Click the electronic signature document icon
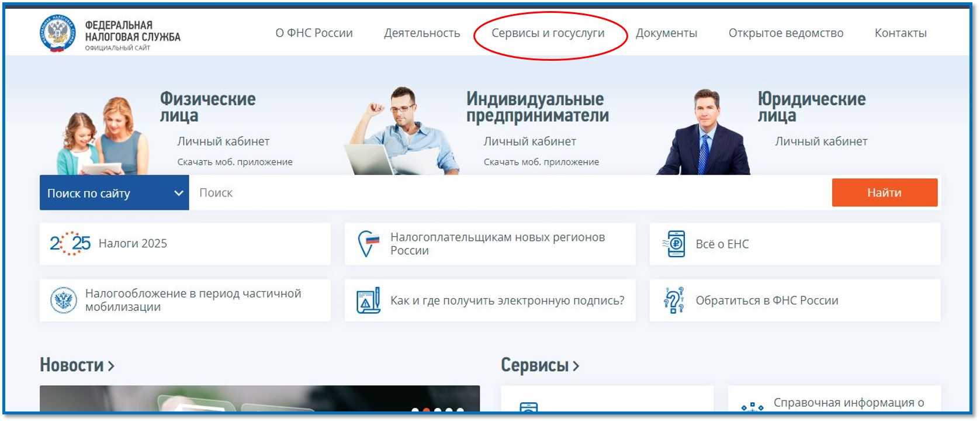 (368, 300)
